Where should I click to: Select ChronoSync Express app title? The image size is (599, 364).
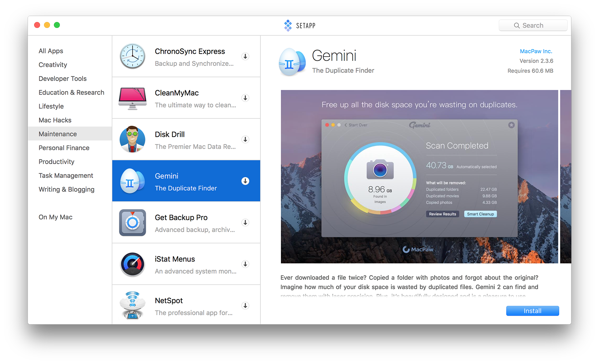(x=190, y=51)
